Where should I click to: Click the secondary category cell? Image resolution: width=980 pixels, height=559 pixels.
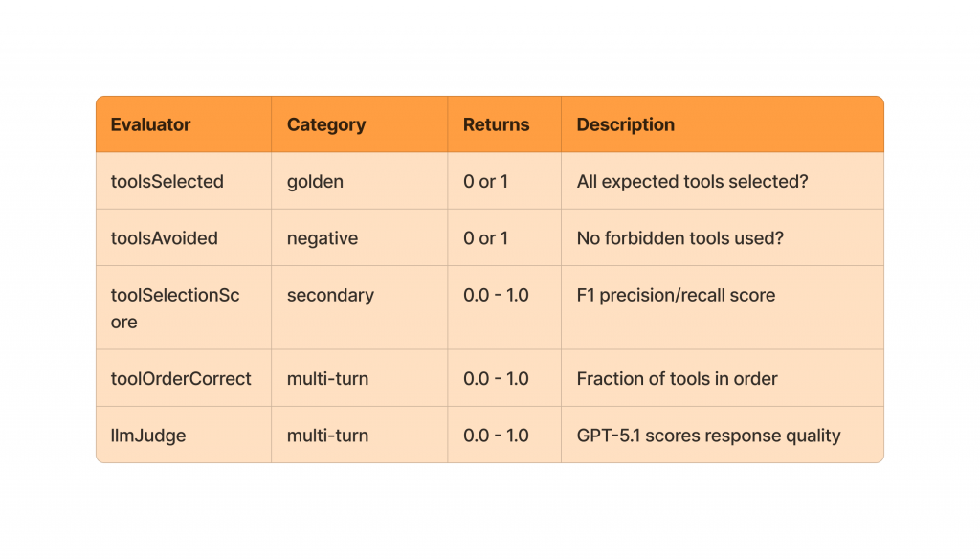coord(330,295)
